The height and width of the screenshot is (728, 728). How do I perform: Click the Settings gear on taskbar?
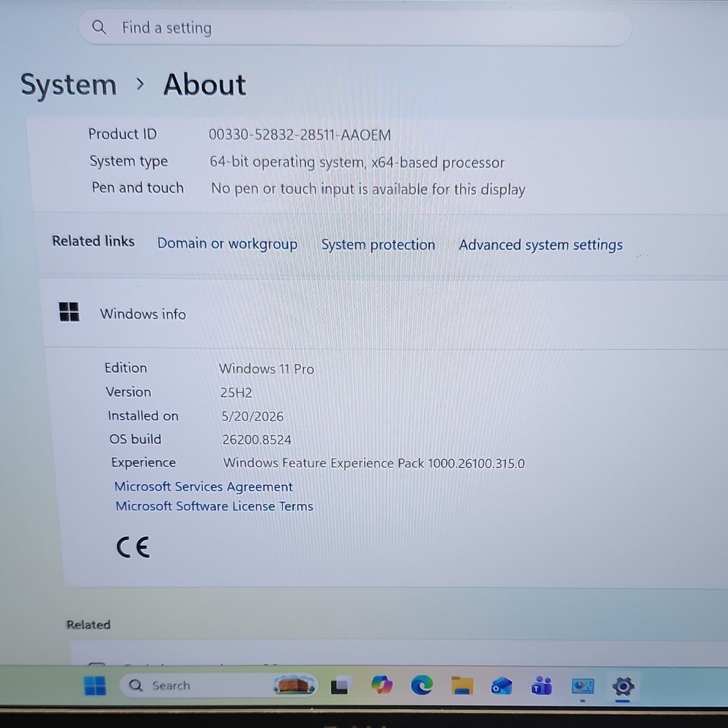coord(623,686)
